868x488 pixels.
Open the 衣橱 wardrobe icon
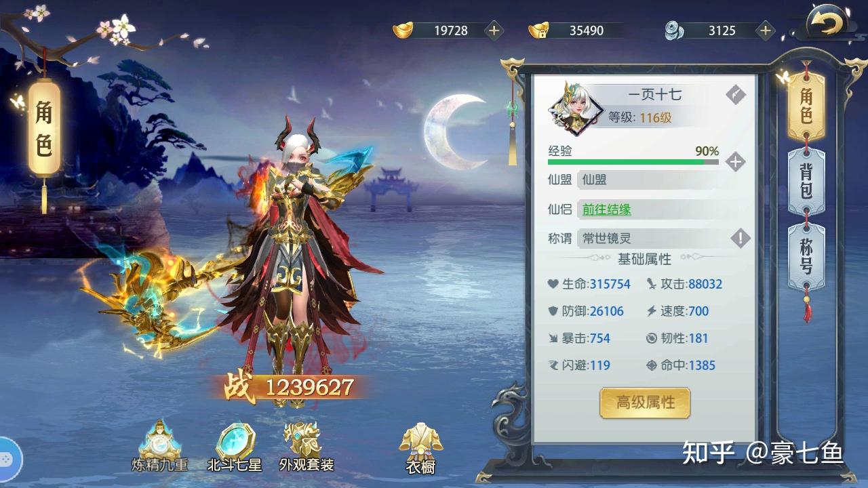coord(420,449)
